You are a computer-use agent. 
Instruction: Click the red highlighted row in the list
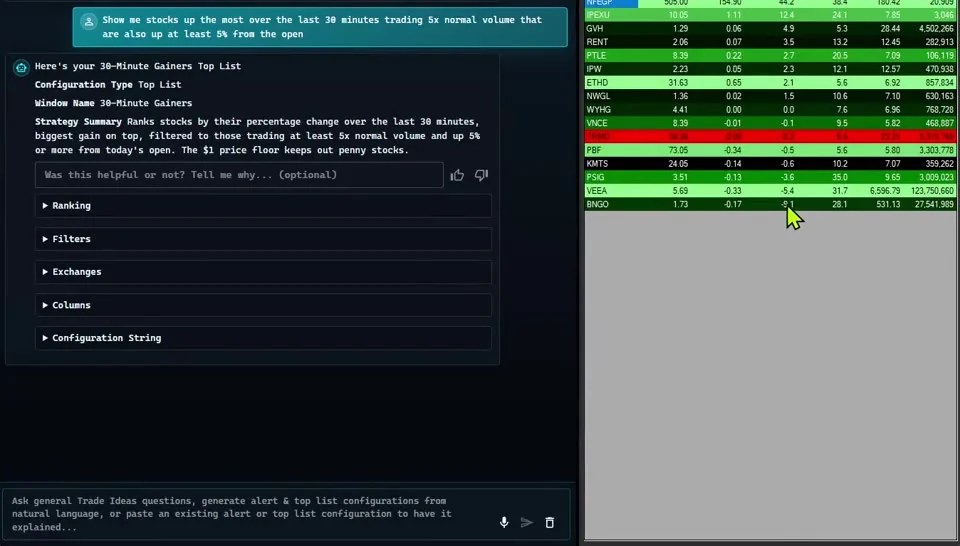tap(770, 136)
